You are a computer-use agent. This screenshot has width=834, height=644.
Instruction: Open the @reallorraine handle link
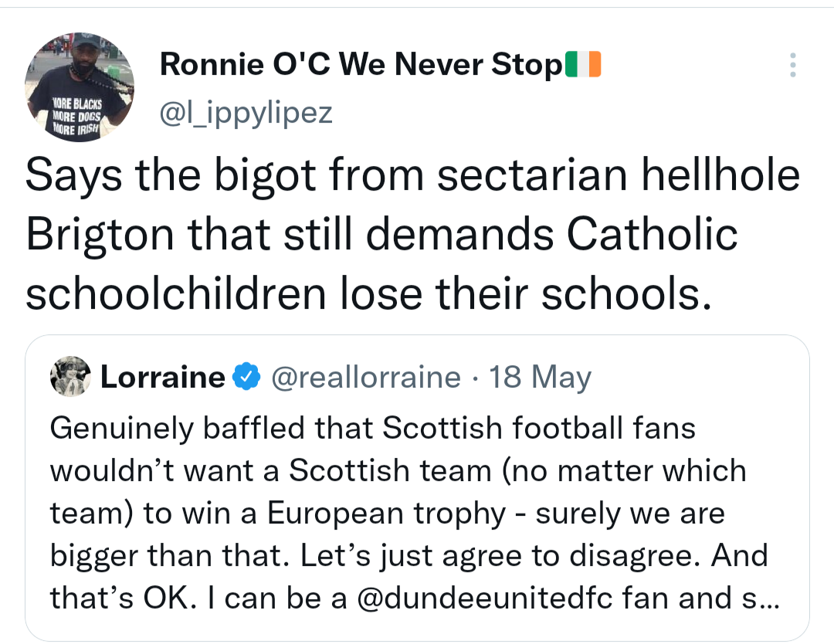click(366, 378)
